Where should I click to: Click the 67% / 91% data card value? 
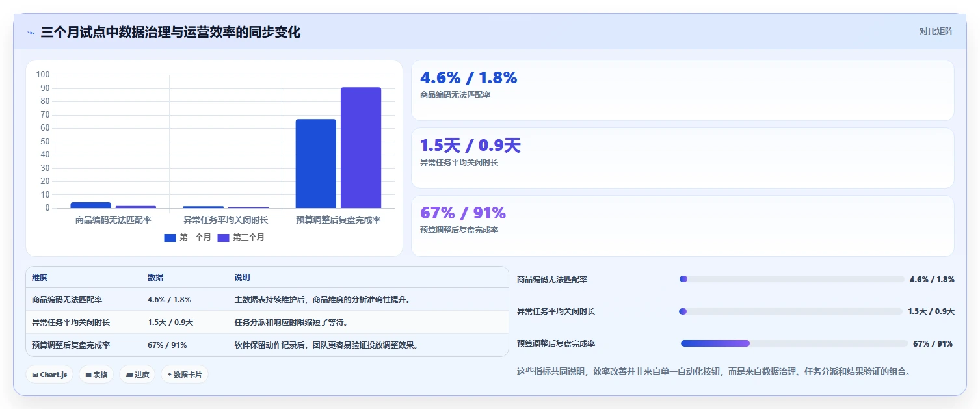[x=463, y=213]
